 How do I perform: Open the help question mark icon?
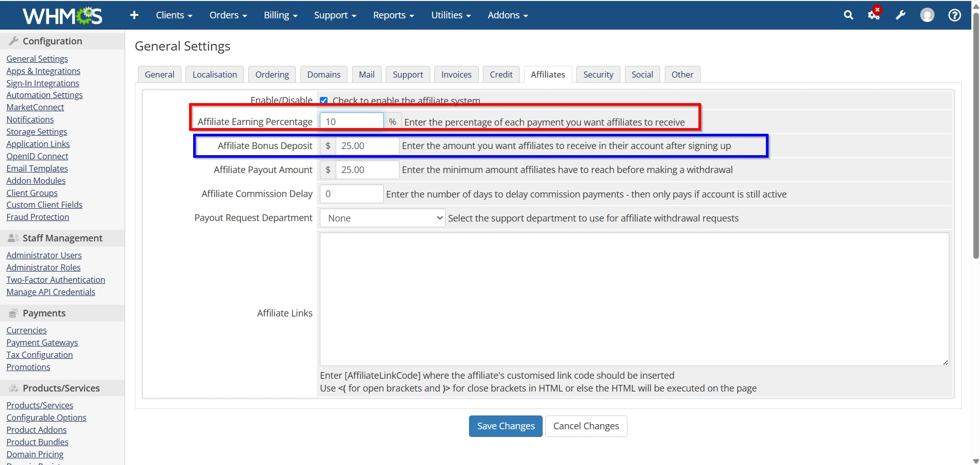pyautogui.click(x=954, y=15)
